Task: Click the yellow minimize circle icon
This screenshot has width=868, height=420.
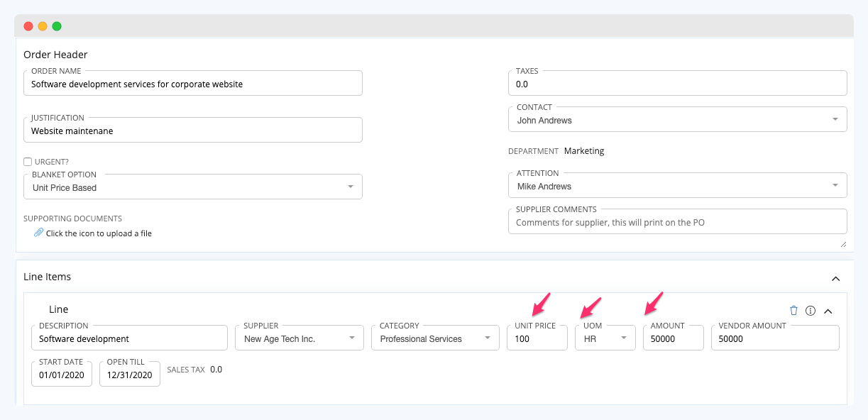Action: pos(42,25)
